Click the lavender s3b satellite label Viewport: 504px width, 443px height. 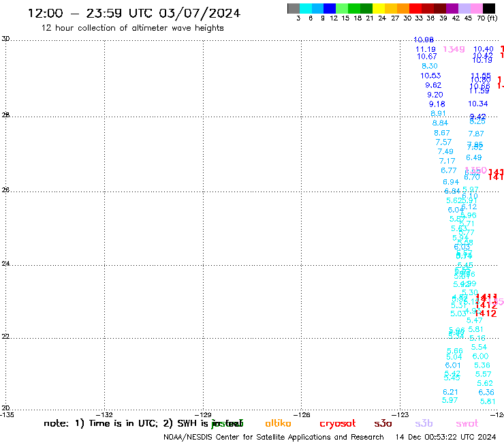424,423
